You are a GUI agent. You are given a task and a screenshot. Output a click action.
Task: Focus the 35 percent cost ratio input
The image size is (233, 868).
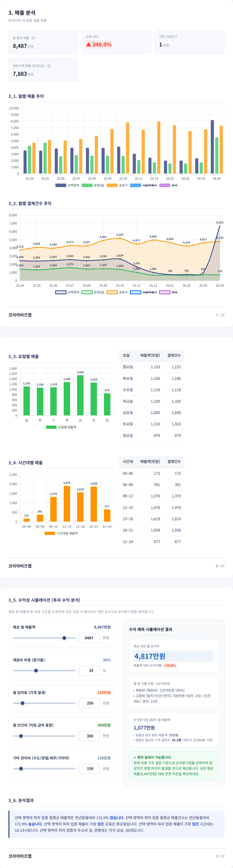(x=89, y=671)
